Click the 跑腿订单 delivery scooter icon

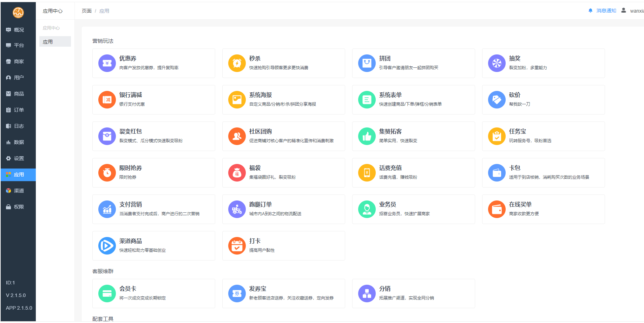click(237, 209)
